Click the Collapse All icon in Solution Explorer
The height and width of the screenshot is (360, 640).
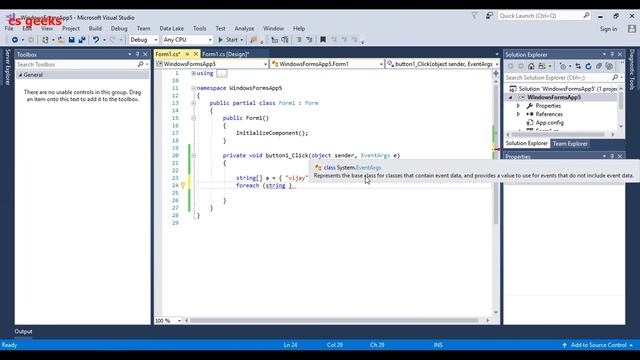tap(599, 66)
